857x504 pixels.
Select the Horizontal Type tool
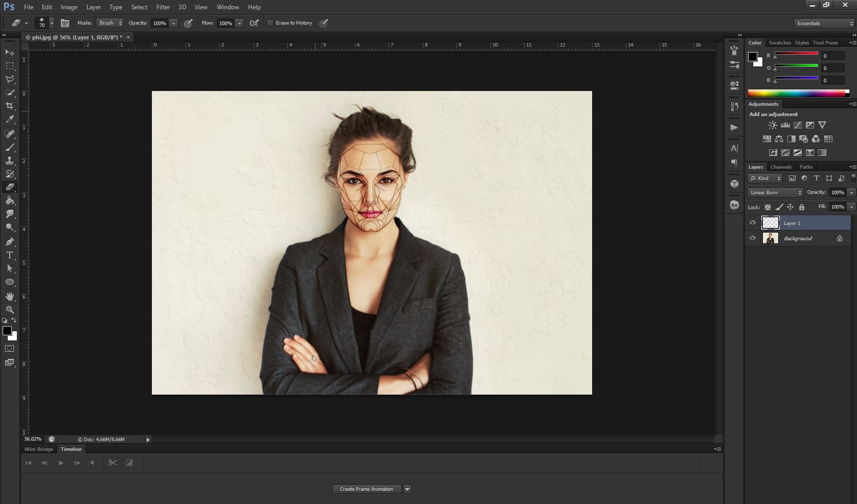pyautogui.click(x=9, y=255)
